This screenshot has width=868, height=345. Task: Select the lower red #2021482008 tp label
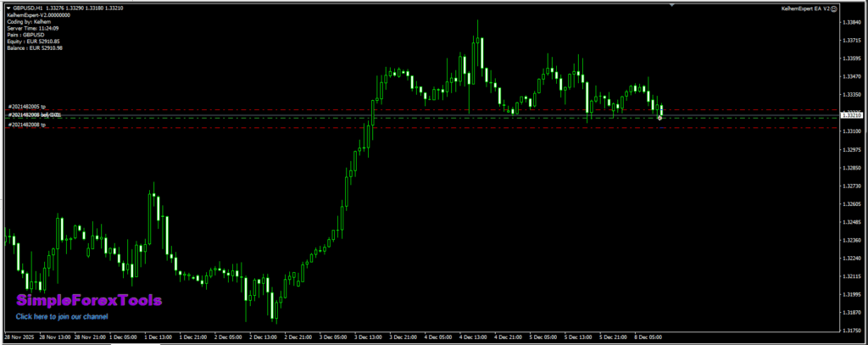(26, 125)
